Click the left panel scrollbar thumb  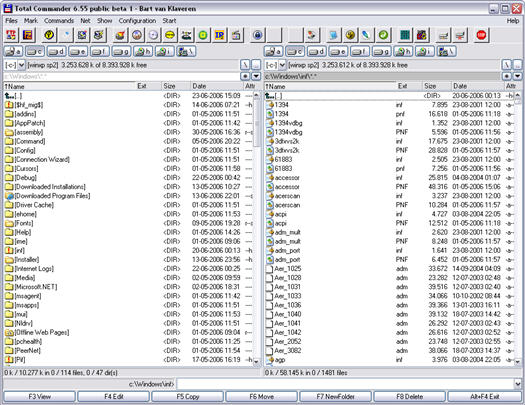coord(256,123)
